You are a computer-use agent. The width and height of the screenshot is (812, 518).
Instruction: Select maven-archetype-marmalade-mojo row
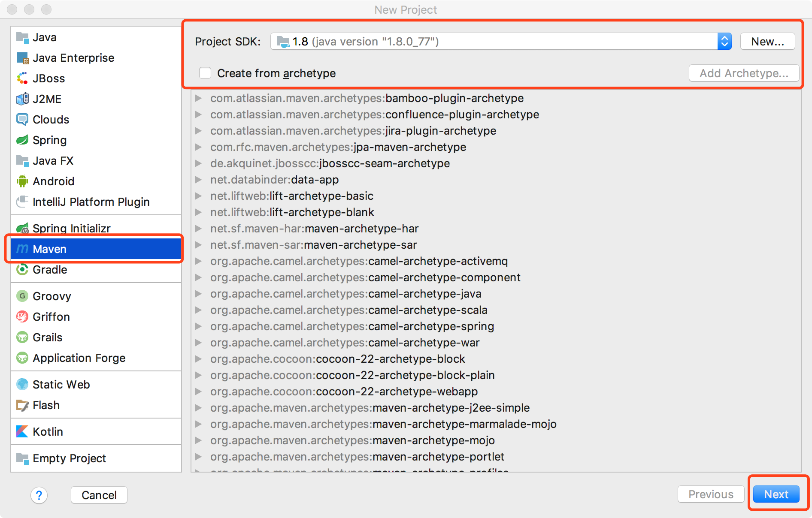[x=496, y=424]
